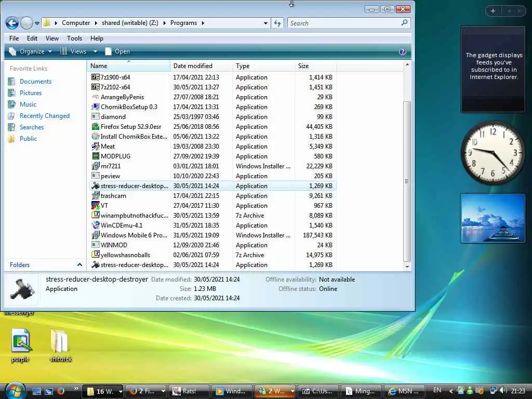
Task: Click the blue Help question mark icon
Action: click(403, 51)
